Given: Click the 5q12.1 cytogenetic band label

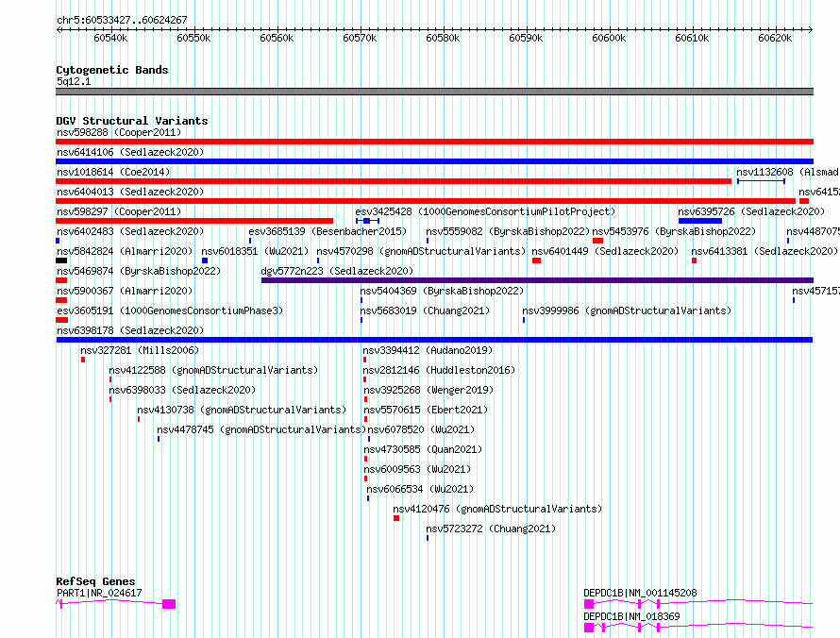Looking at the screenshot, I should click(x=74, y=81).
